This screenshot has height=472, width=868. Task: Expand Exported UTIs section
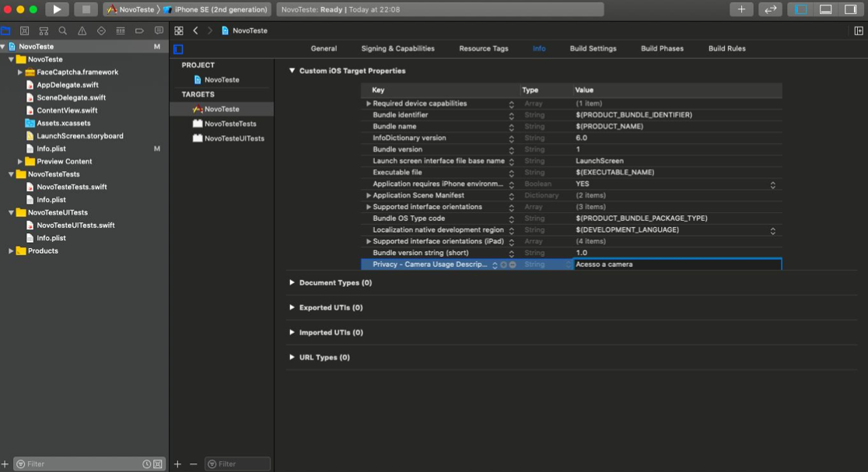[292, 308]
